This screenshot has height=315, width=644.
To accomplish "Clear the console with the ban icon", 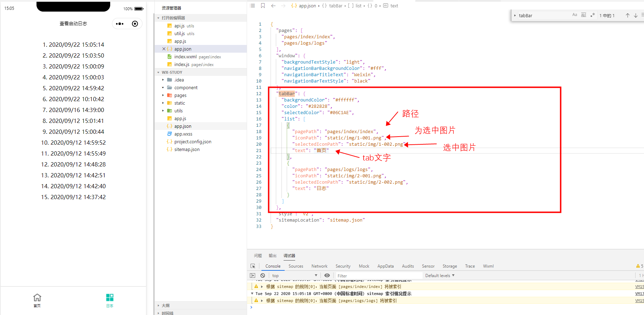I will [263, 276].
